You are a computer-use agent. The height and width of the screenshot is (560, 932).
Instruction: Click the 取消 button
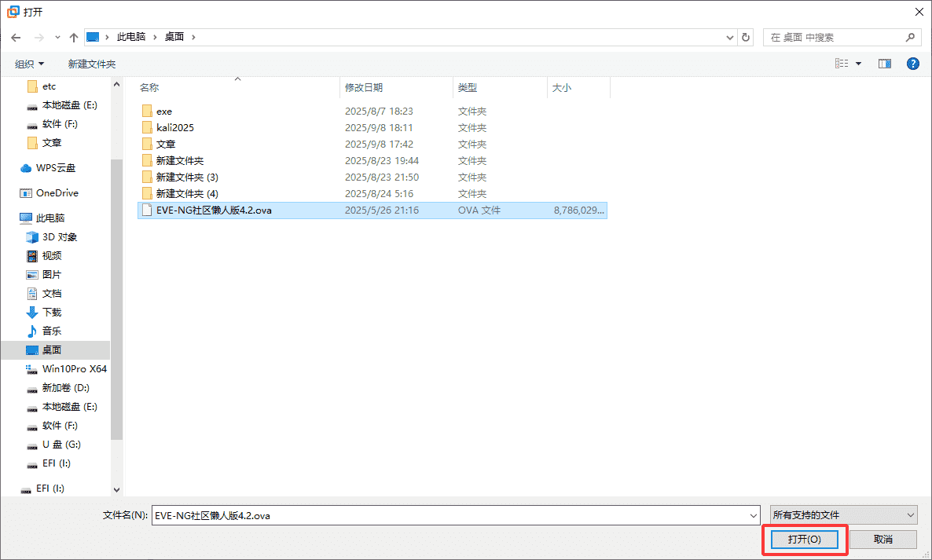click(882, 540)
